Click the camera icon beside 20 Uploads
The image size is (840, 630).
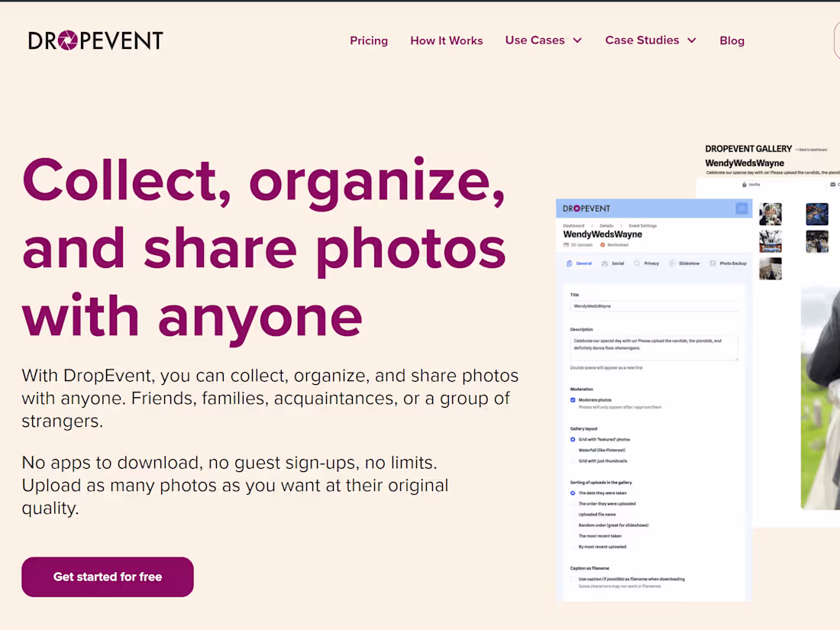coord(565,245)
